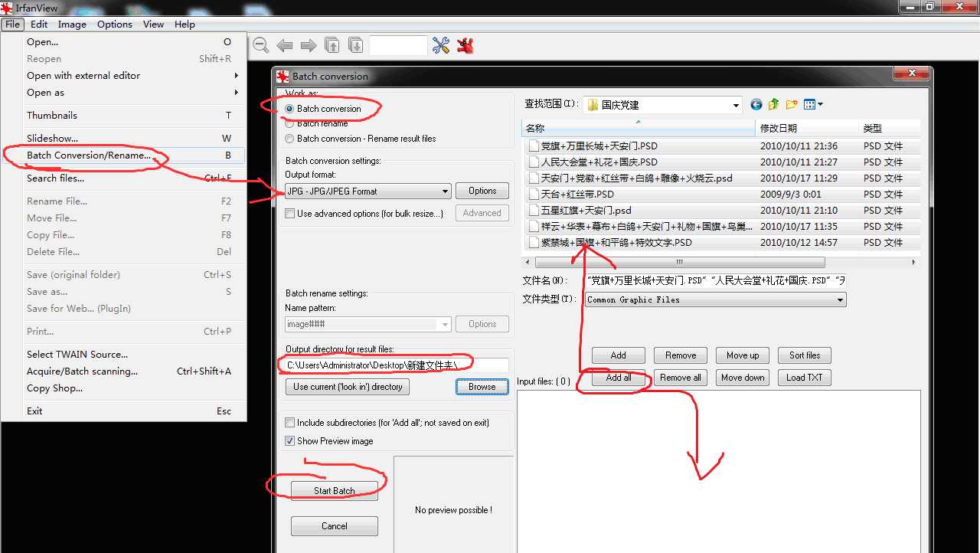Click the Browse button

[482, 387]
